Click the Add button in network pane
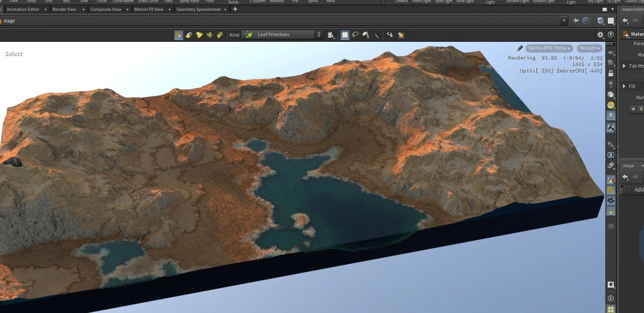 [x=639, y=190]
